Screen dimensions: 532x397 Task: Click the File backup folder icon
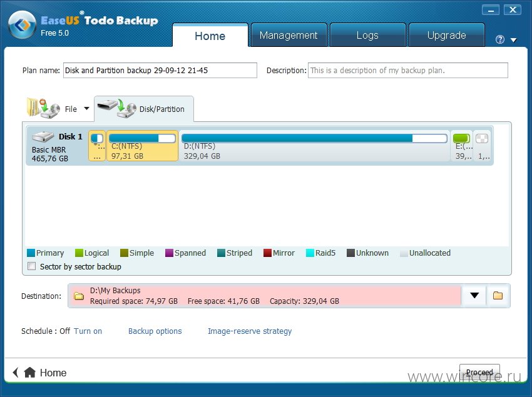[x=43, y=109]
